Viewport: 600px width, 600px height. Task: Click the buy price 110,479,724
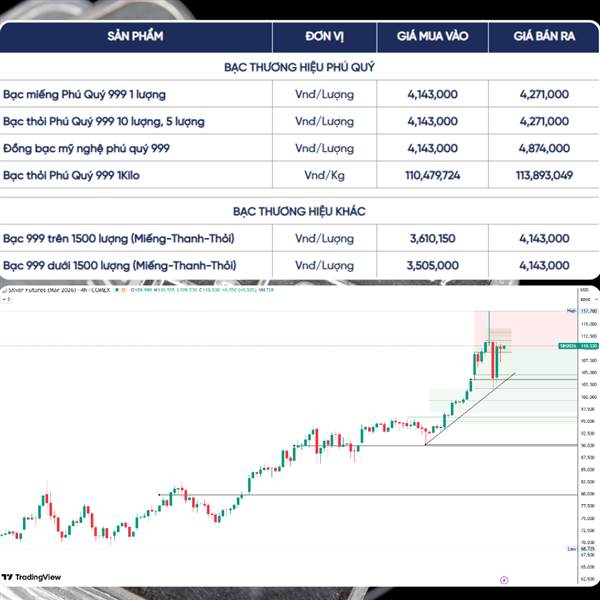[x=432, y=175]
